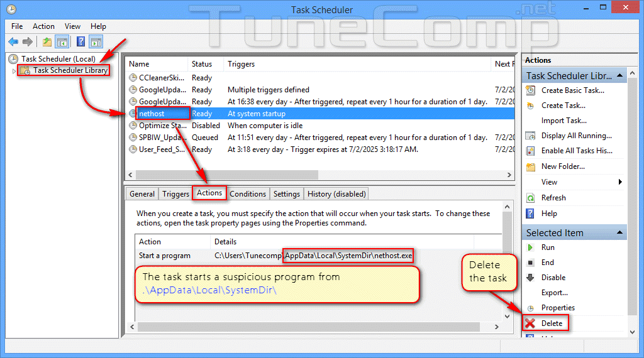The image size is (644, 358).
Task: Open the View submenu arrow
Action: click(620, 182)
